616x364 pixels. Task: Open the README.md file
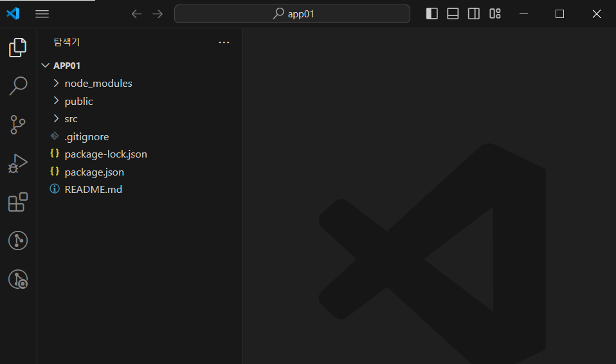(140, 190)
